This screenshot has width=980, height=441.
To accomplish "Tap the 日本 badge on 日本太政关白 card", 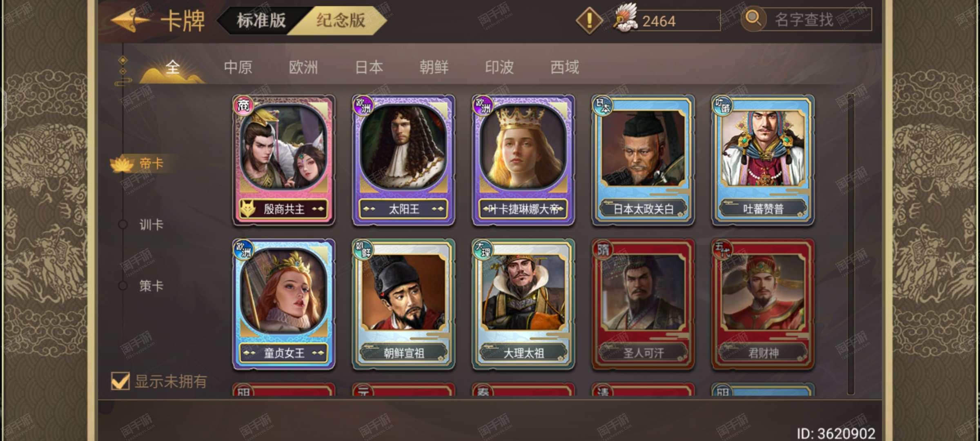I will click(603, 105).
